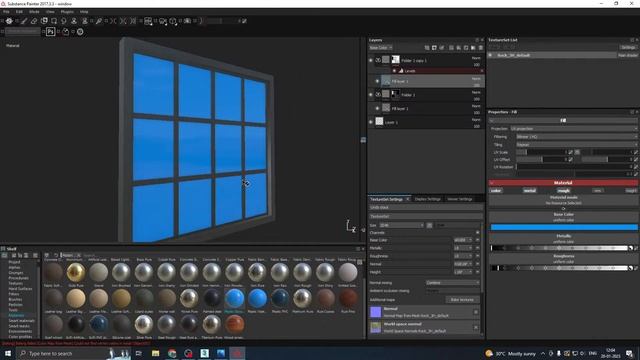Open the File menu

6,12
